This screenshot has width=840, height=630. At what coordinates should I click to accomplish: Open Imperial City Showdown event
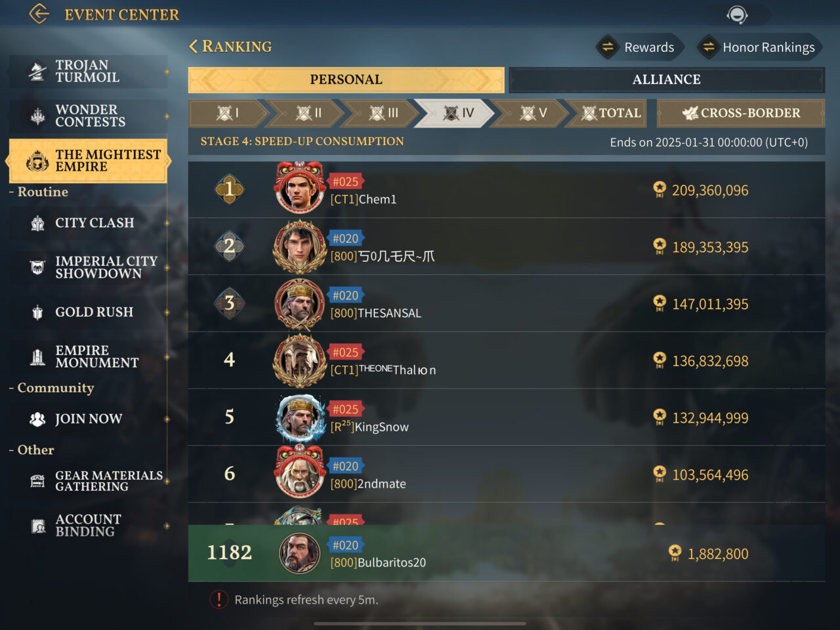click(88, 267)
